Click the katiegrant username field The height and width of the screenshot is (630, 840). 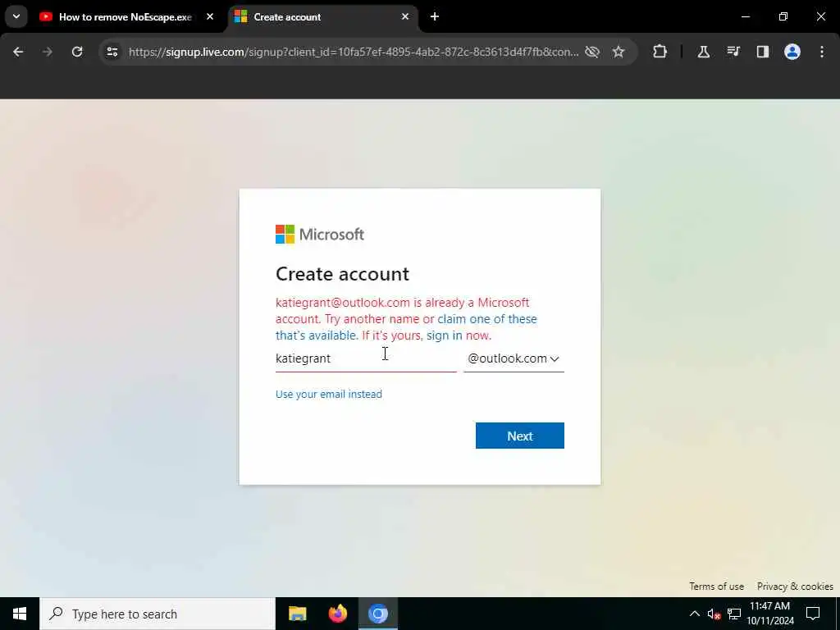365,358
